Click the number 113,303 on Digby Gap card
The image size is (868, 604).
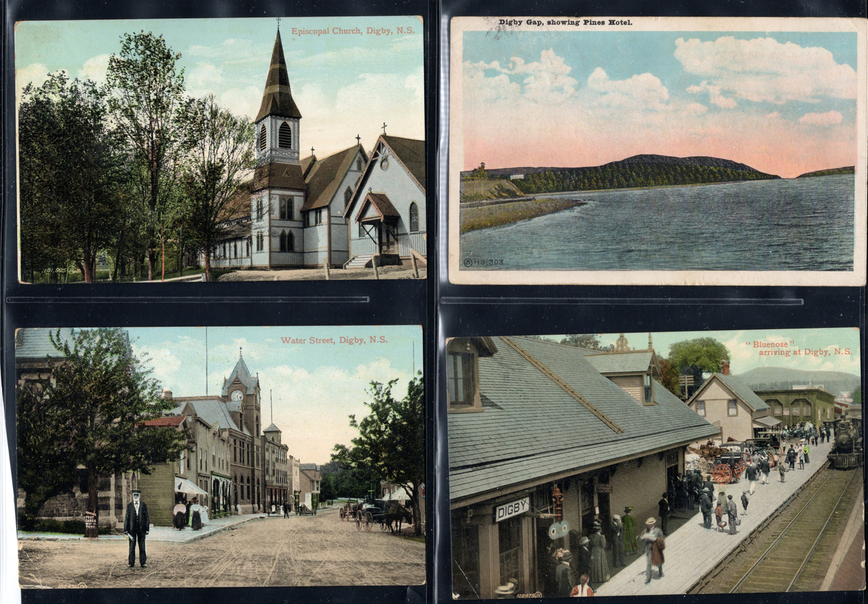(x=488, y=262)
